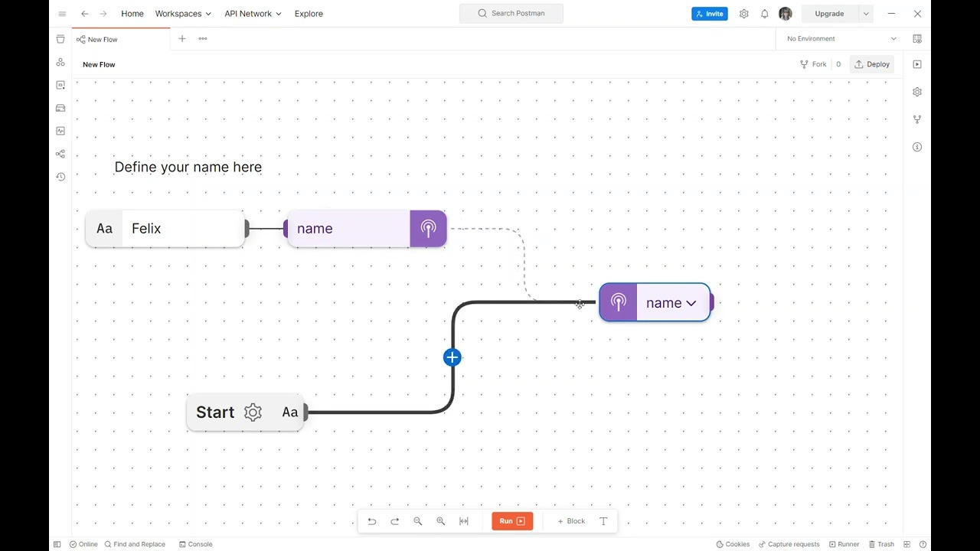
Task: Zoom in the flow canvas
Action: [441, 521]
